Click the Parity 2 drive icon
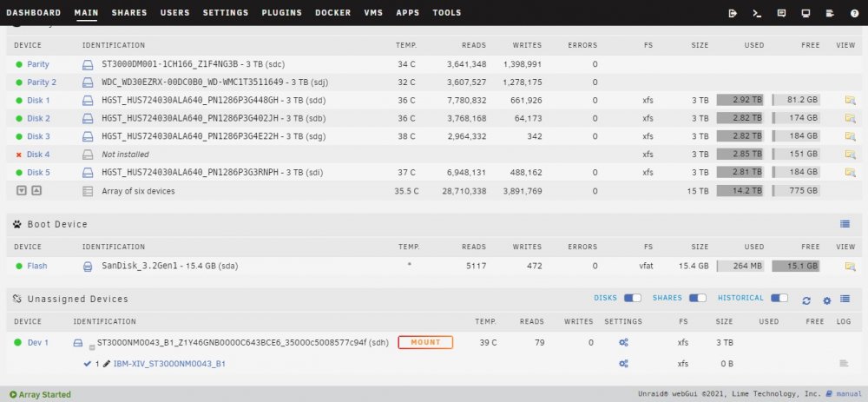The width and height of the screenshot is (868, 402). [88, 82]
